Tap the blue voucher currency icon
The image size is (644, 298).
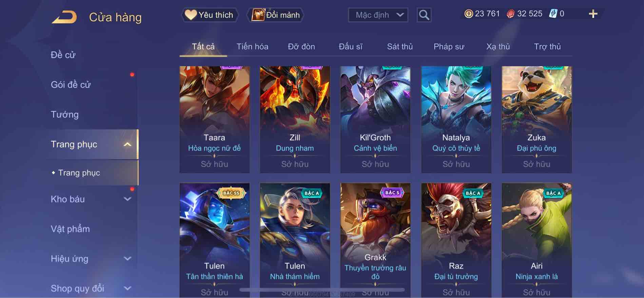click(x=553, y=14)
